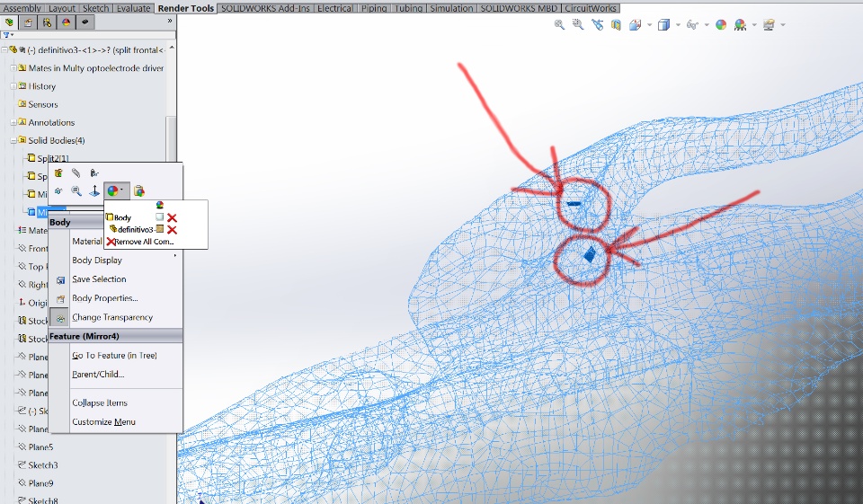Click the Zoom to Fit icon

click(559, 25)
